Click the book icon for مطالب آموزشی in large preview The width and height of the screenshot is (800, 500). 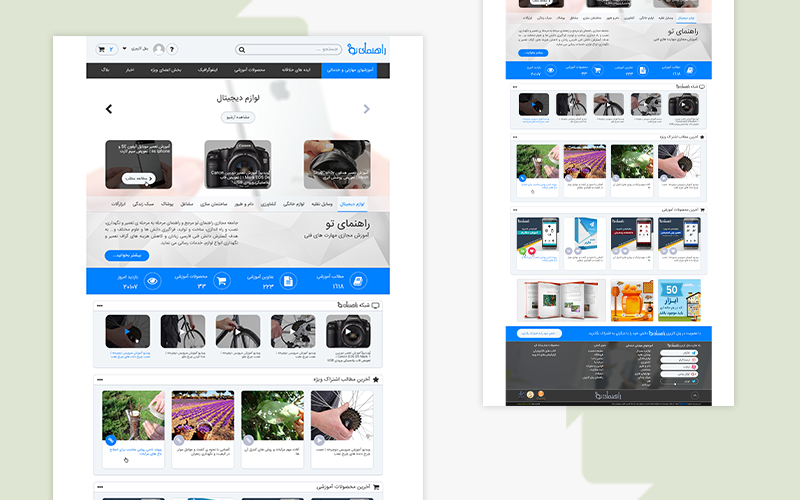[358, 281]
